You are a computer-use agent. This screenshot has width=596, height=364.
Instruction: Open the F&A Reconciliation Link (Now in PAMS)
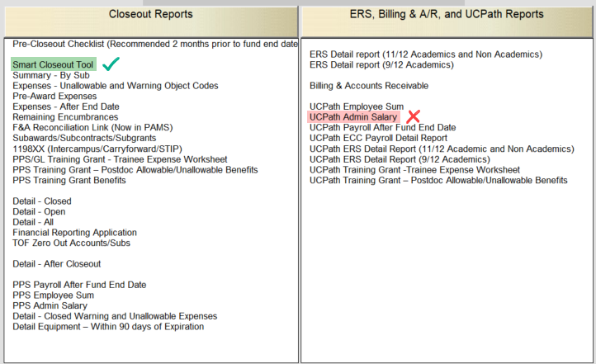92,128
